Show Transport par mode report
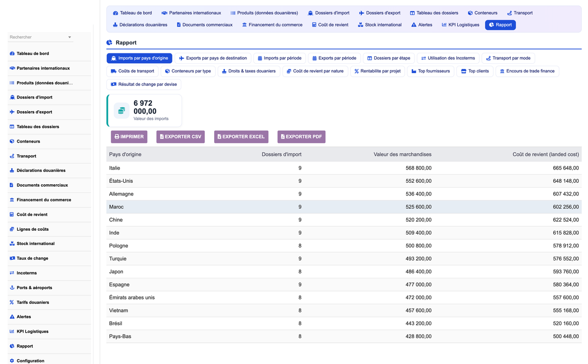588x364 pixels. [508, 58]
